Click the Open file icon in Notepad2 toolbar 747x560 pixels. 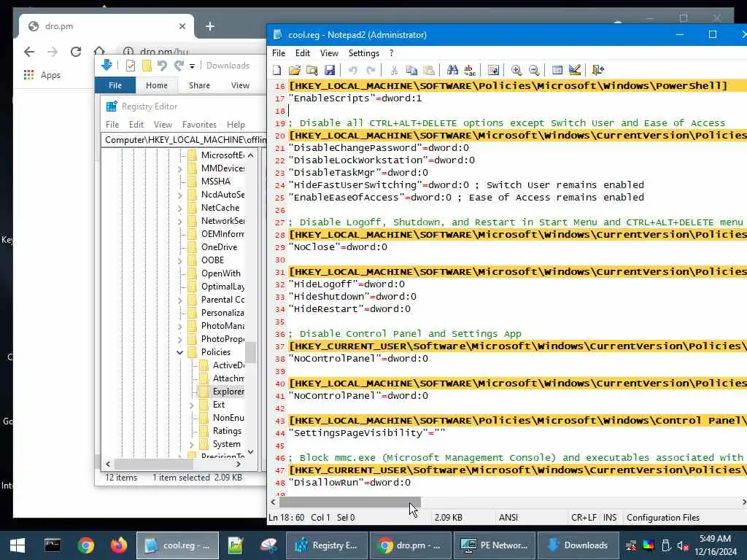click(x=295, y=71)
